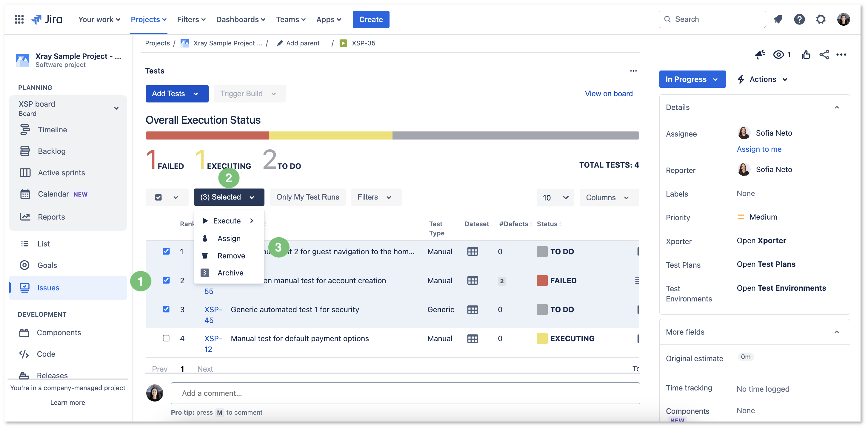Open the notifications bell icon
868x429 pixels.
[778, 19]
